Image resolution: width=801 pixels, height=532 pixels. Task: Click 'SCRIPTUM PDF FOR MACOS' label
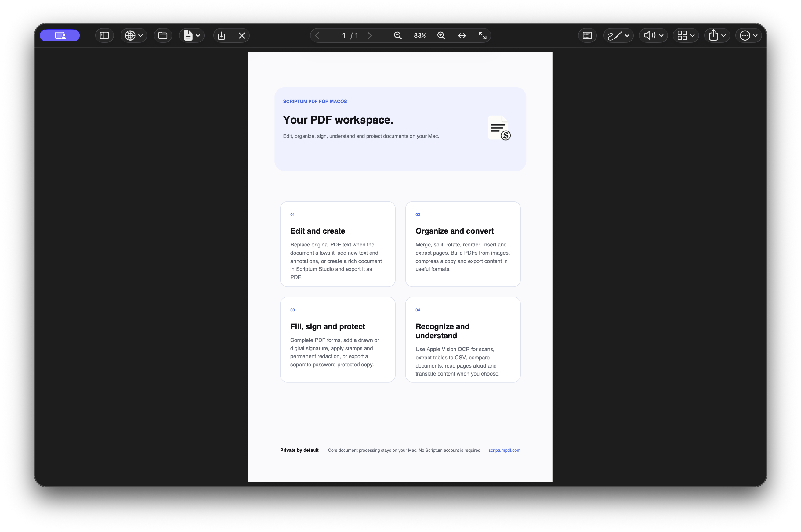[315, 102]
